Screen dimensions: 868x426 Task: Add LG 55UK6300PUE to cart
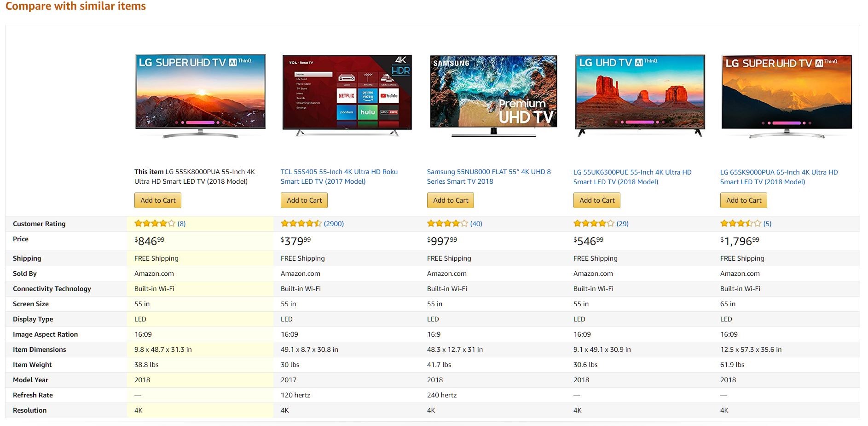click(x=597, y=200)
